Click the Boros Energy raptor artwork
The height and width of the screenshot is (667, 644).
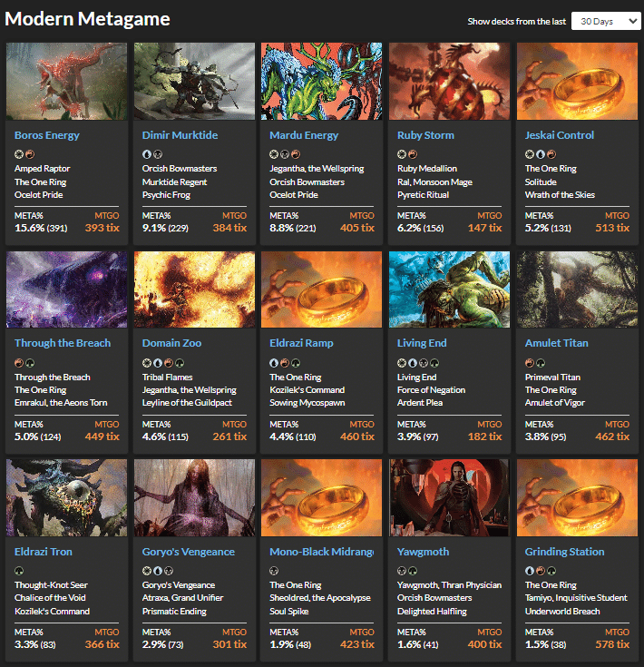tap(67, 81)
